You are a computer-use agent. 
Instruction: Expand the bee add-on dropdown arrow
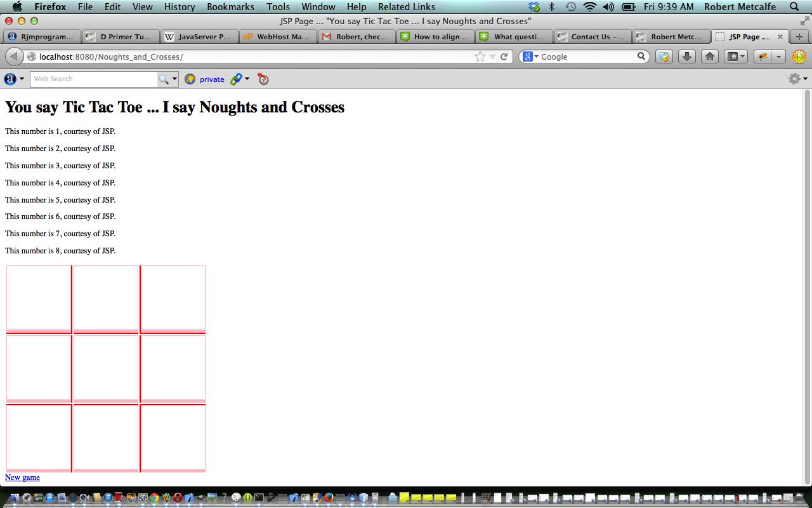click(x=778, y=57)
